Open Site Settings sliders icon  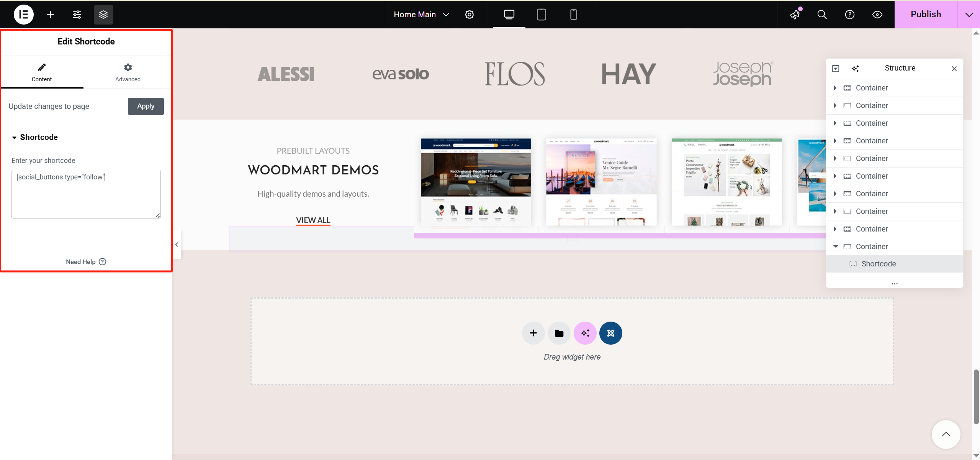77,15
